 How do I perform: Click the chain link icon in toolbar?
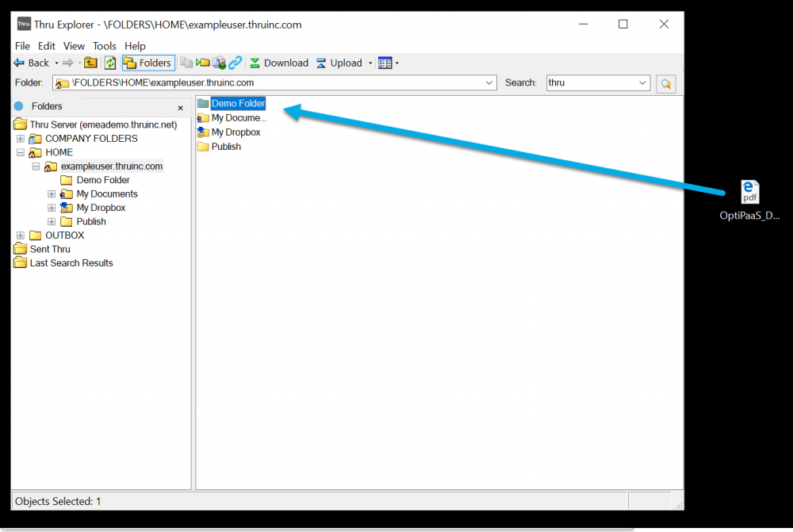[236, 63]
